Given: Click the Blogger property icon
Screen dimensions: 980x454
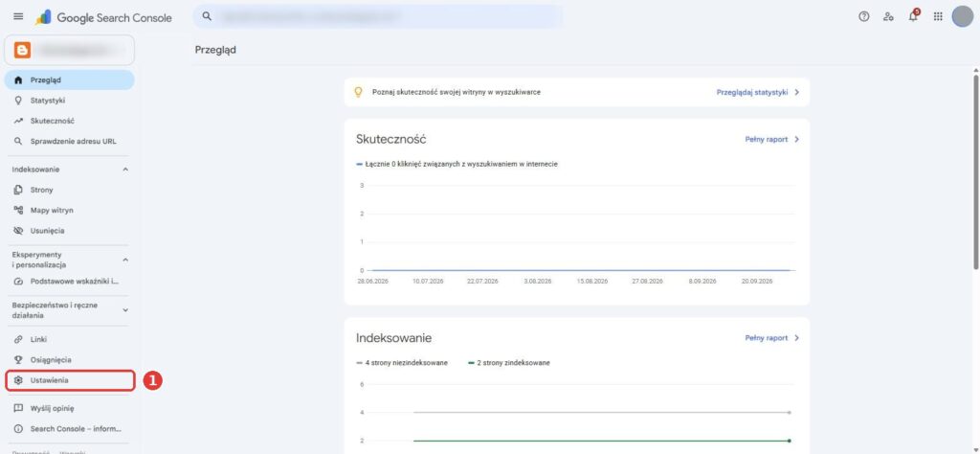Looking at the screenshot, I should [x=23, y=50].
